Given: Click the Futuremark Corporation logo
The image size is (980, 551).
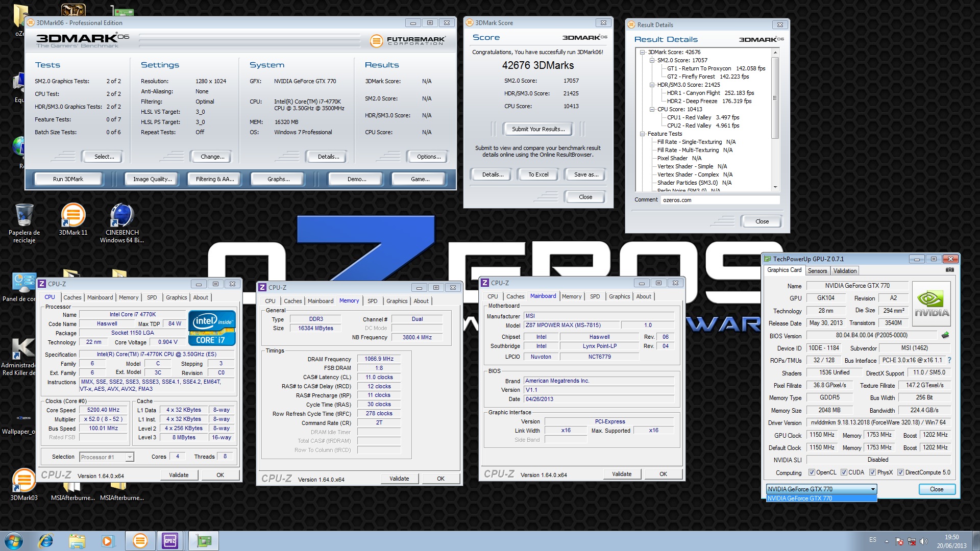Looking at the screenshot, I should (x=408, y=41).
